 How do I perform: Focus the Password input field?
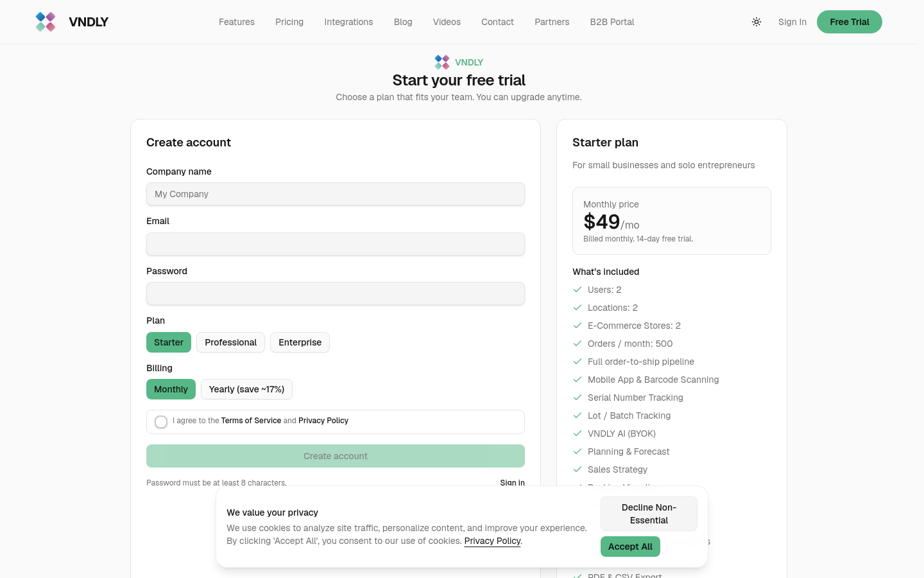[x=336, y=293]
